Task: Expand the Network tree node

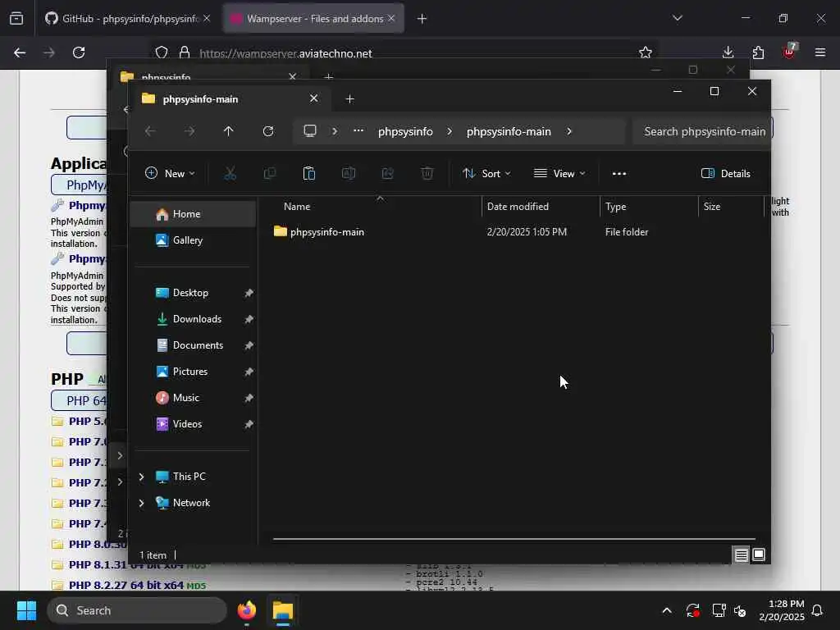Action: tap(141, 503)
